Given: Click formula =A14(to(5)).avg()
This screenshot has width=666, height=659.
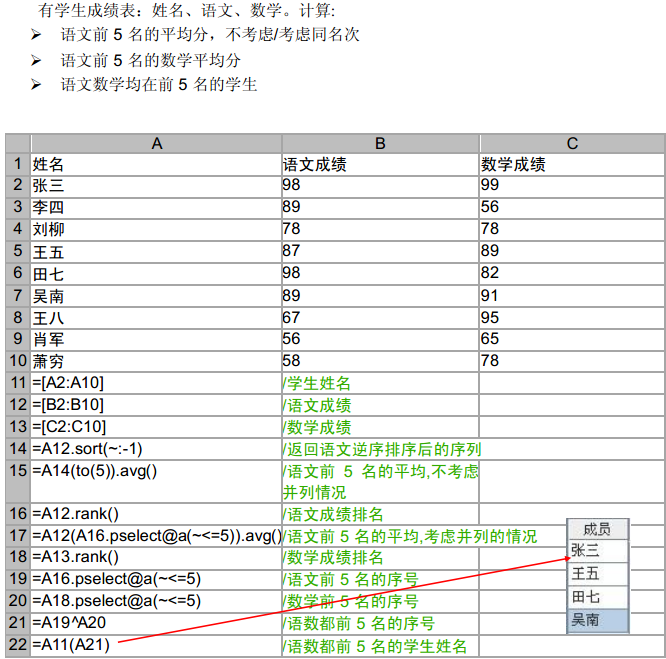Looking at the screenshot, I should tap(156, 482).
